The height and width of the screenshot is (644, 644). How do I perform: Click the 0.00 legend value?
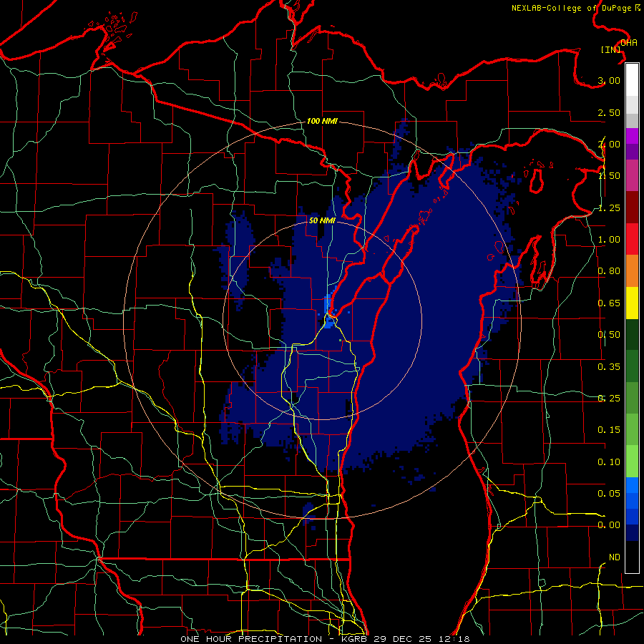(609, 525)
